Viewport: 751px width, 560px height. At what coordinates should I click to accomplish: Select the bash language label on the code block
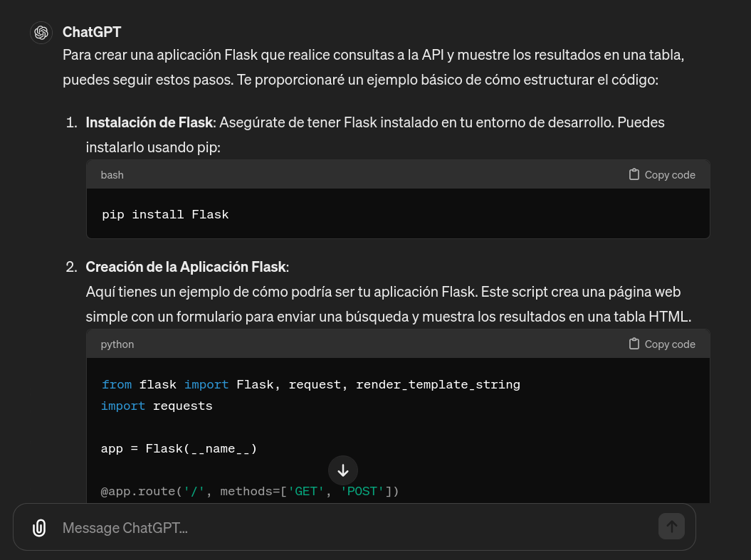[x=112, y=174]
